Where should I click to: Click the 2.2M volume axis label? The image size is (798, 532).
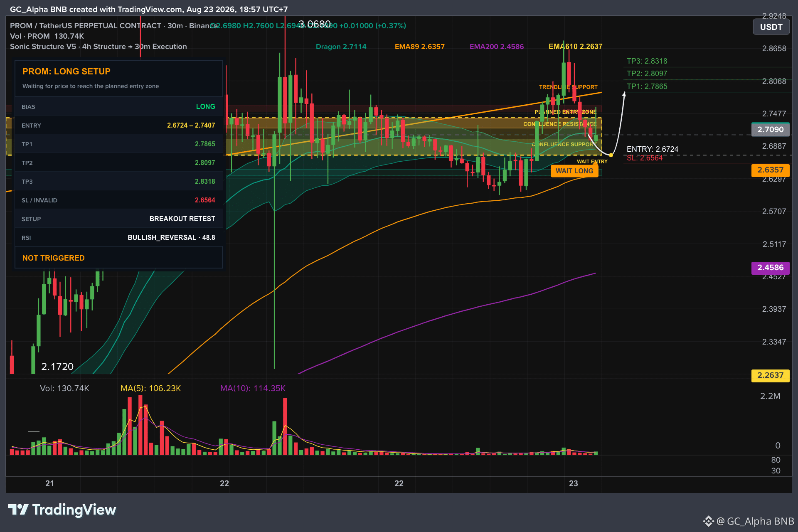tap(770, 396)
